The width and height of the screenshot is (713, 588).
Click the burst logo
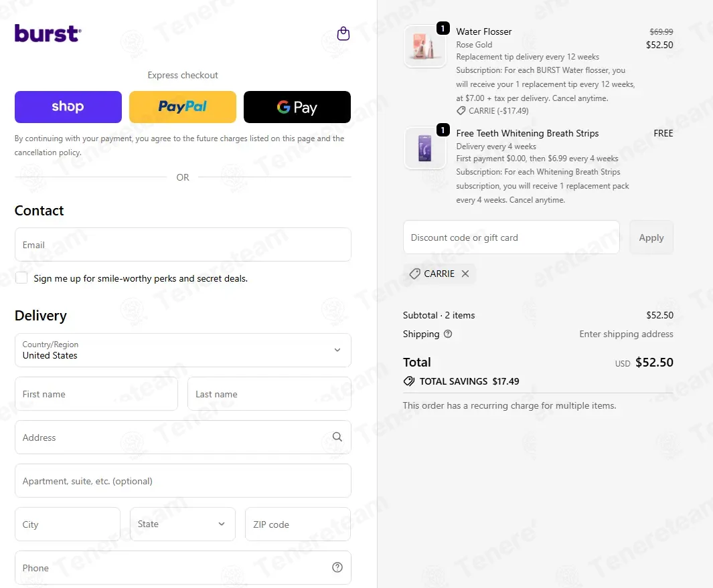click(x=48, y=33)
